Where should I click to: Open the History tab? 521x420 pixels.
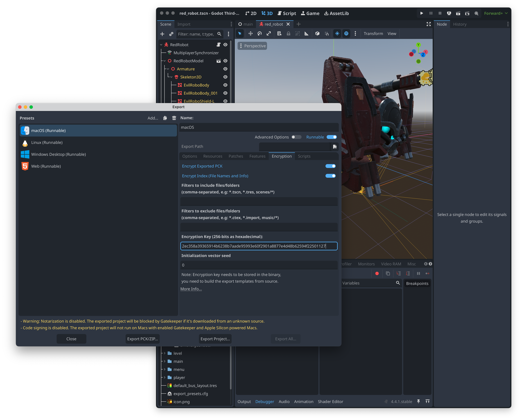pyautogui.click(x=460, y=24)
